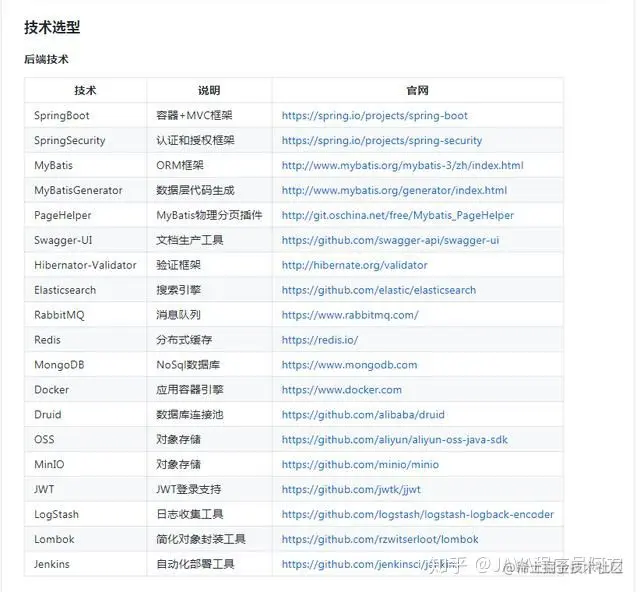Viewport: 640px width, 592px height.
Task: Click the Hibernator-Validator cell
Action: pyautogui.click(x=85, y=265)
